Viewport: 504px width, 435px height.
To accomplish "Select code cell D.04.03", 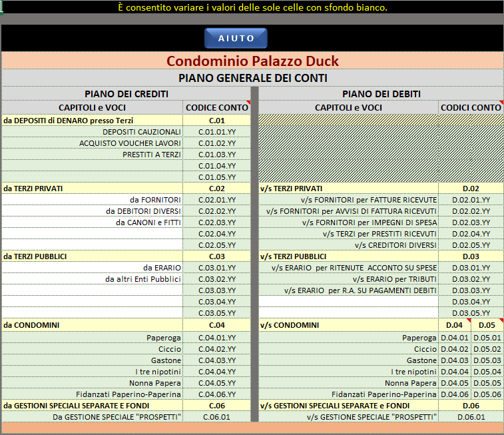I will pos(455,360).
